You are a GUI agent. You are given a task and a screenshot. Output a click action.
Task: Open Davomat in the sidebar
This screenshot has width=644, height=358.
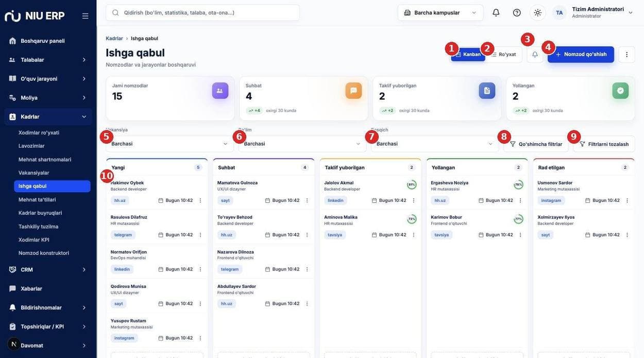pyautogui.click(x=48, y=346)
